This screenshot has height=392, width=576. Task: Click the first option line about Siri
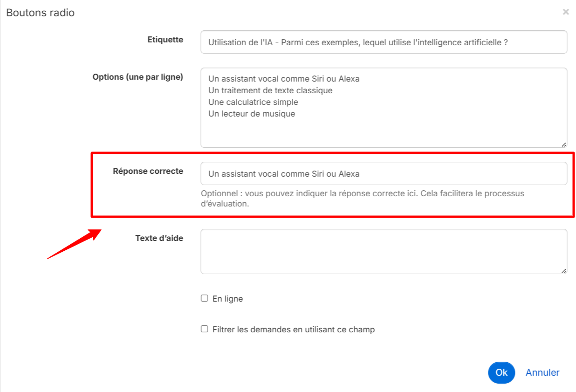[284, 79]
